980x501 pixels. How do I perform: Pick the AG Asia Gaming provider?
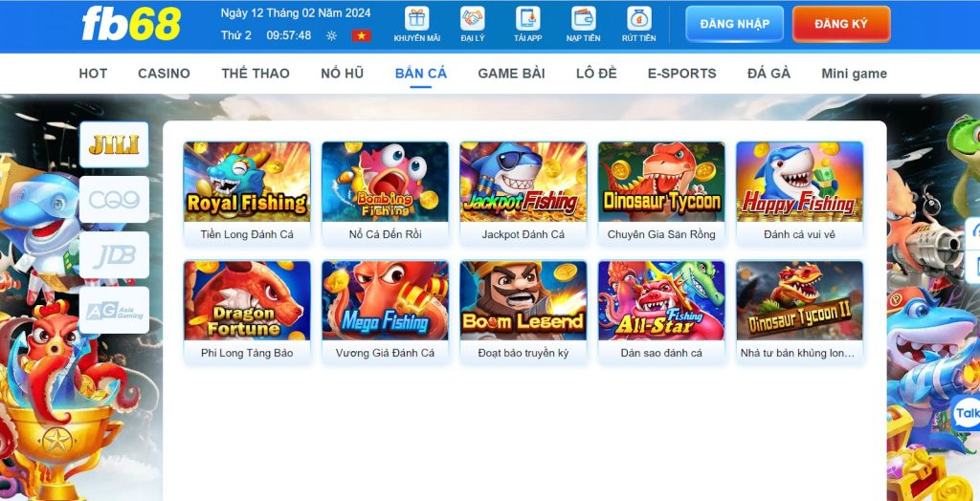pos(114,310)
